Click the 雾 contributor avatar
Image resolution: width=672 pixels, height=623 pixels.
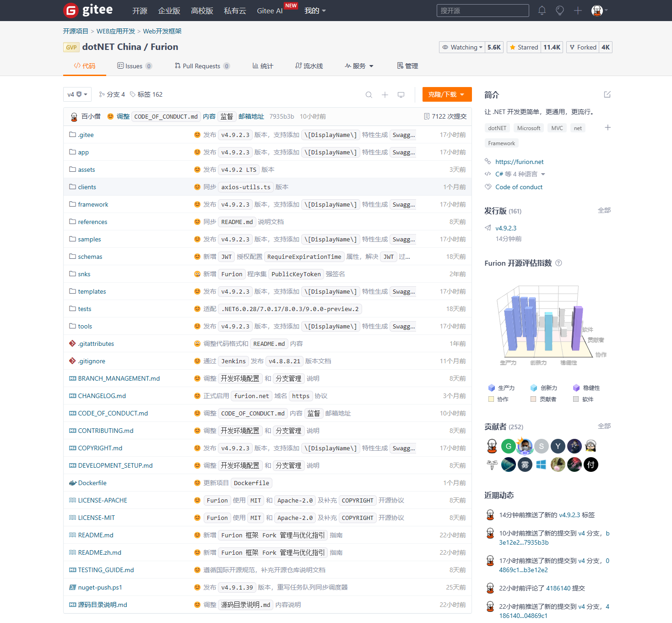point(525,465)
